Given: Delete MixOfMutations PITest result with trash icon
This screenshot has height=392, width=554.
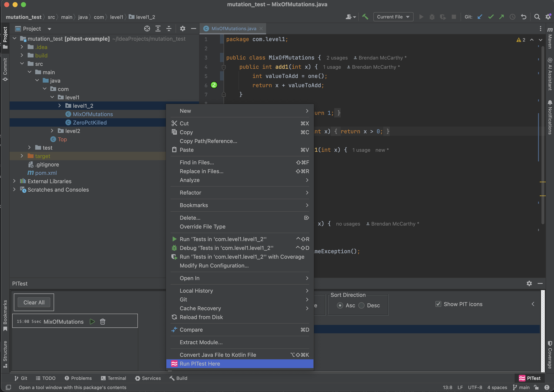Looking at the screenshot, I should pyautogui.click(x=102, y=322).
